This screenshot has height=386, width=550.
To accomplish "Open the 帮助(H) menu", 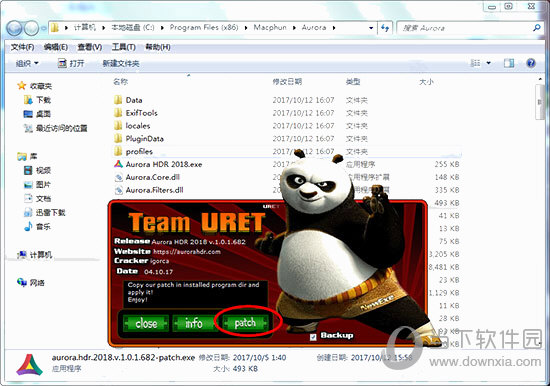I will (x=158, y=47).
